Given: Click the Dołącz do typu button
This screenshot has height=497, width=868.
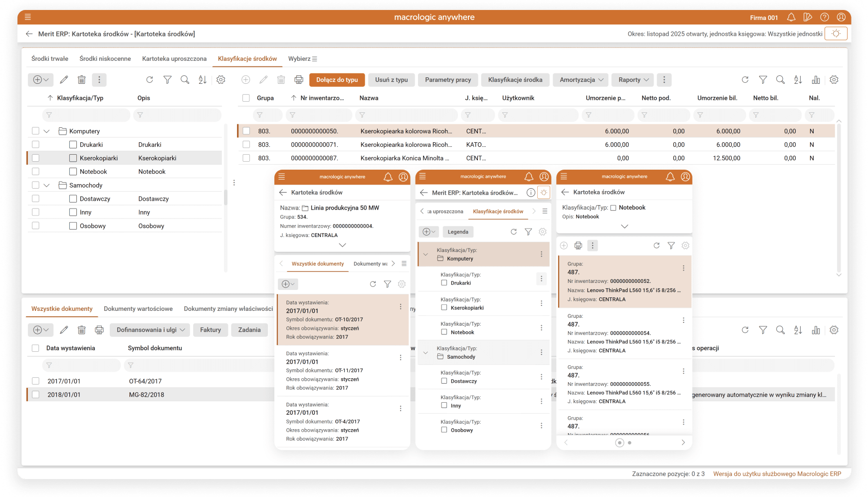Looking at the screenshot, I should (337, 80).
